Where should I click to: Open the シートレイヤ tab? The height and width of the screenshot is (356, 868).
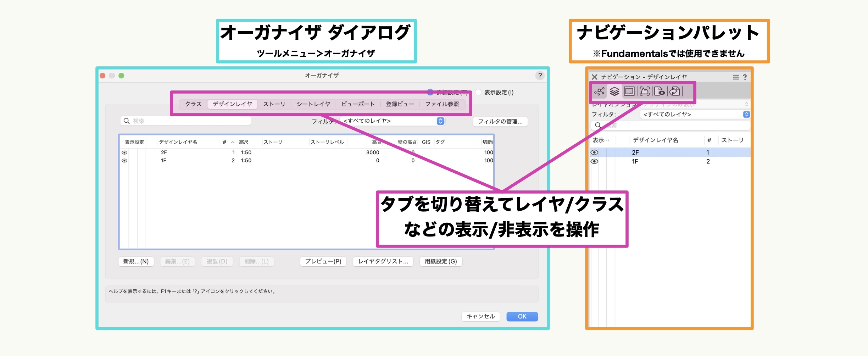[313, 104]
